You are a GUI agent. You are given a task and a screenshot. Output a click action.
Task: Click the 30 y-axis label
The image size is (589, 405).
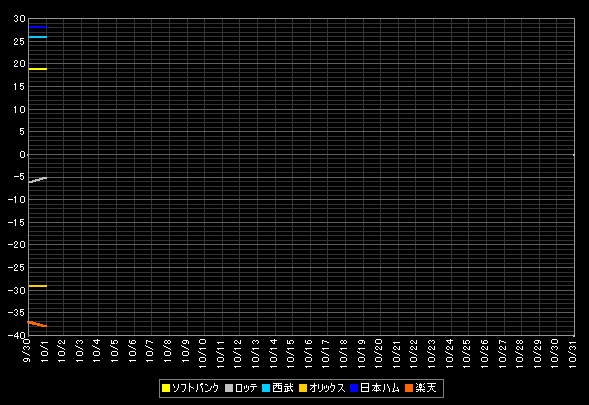coord(19,19)
